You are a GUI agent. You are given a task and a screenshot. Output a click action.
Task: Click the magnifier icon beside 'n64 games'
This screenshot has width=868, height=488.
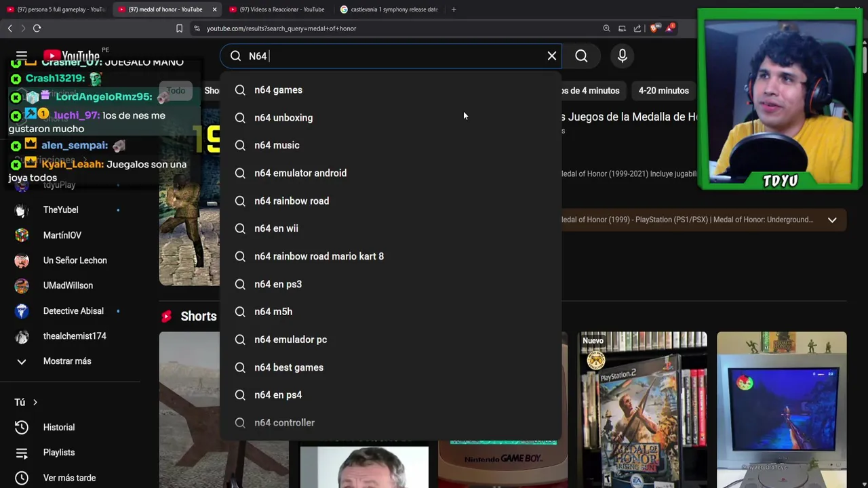(x=240, y=90)
